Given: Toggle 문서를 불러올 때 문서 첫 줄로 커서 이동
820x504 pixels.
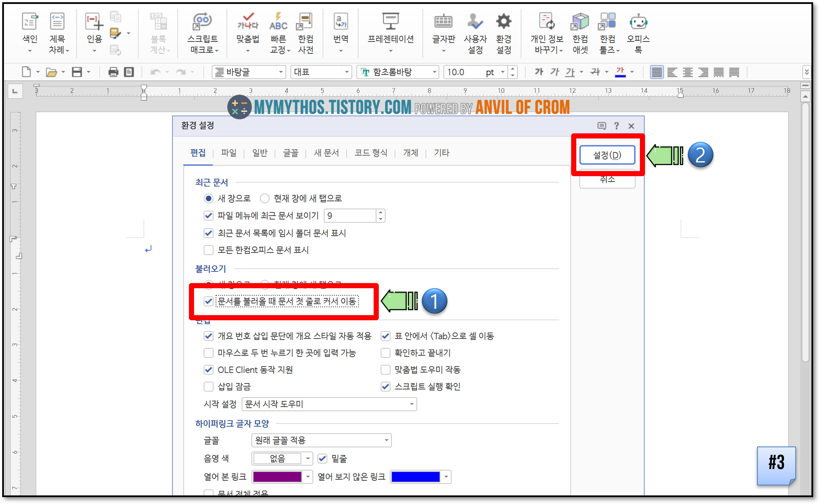Looking at the screenshot, I should [x=209, y=301].
